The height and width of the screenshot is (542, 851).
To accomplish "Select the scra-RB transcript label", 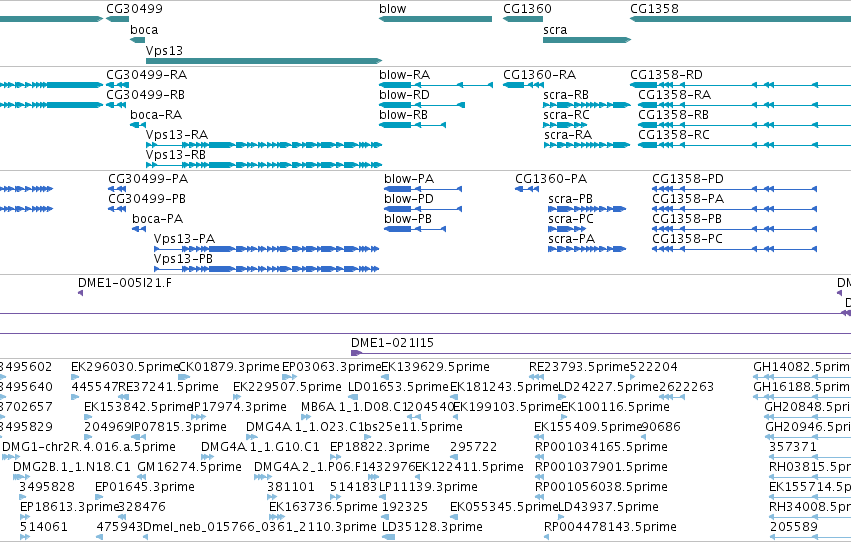I will coord(566,95).
